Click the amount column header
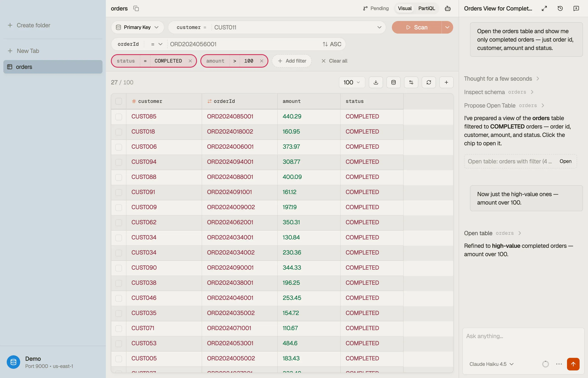 pos(309,101)
